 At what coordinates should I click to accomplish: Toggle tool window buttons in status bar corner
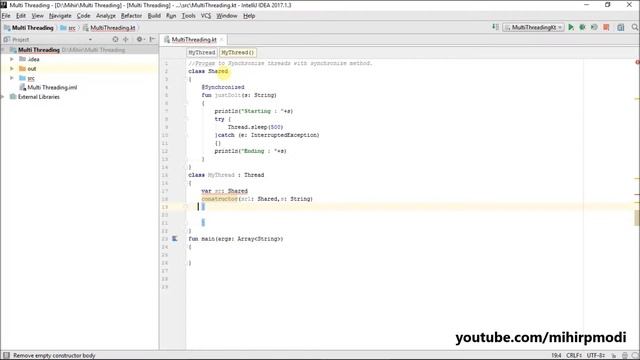click(6, 356)
